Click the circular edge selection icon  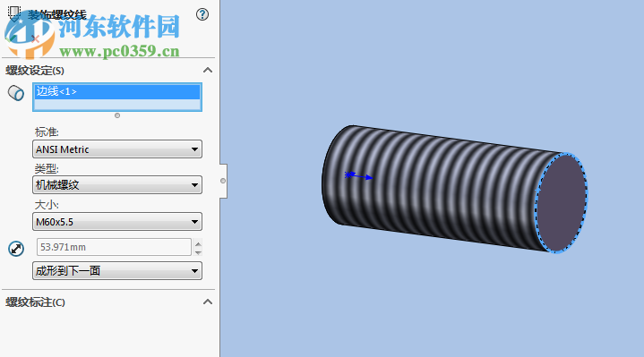point(16,93)
